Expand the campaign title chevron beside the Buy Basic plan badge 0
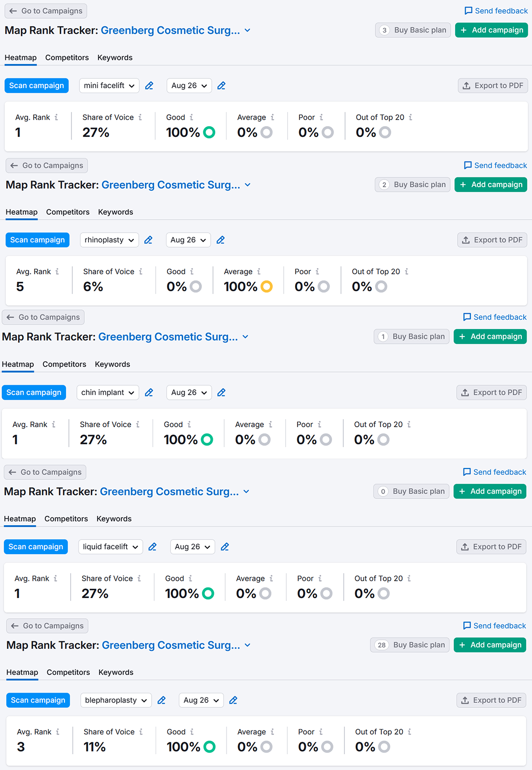 (x=246, y=492)
